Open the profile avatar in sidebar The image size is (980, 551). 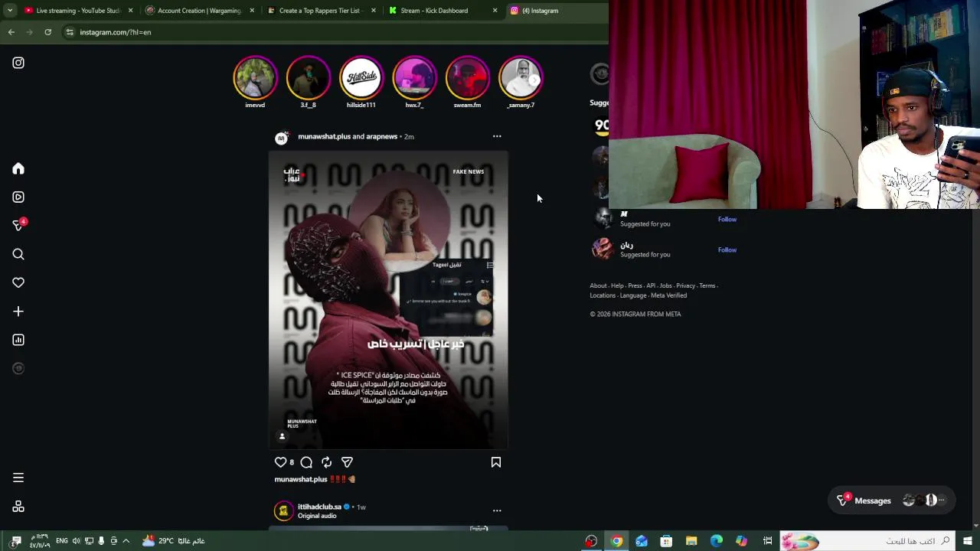18,368
